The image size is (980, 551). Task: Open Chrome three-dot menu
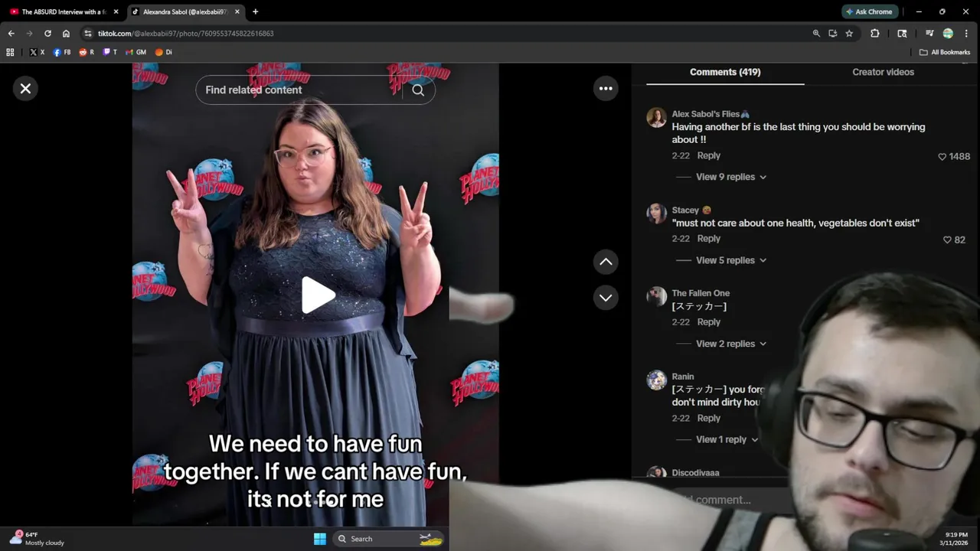968,34
